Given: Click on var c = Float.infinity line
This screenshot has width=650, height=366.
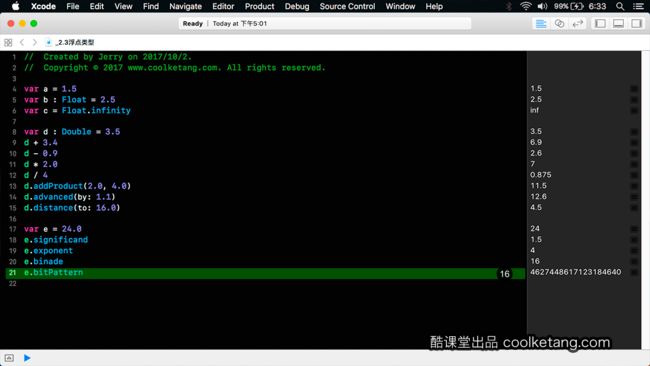Looking at the screenshot, I should point(77,110).
